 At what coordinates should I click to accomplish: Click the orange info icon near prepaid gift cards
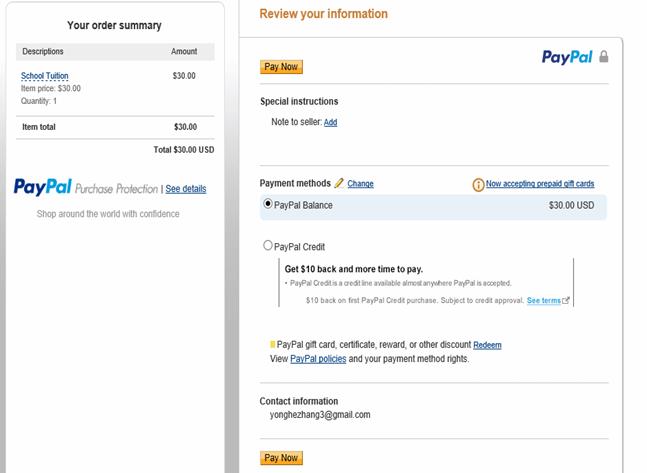tap(478, 184)
